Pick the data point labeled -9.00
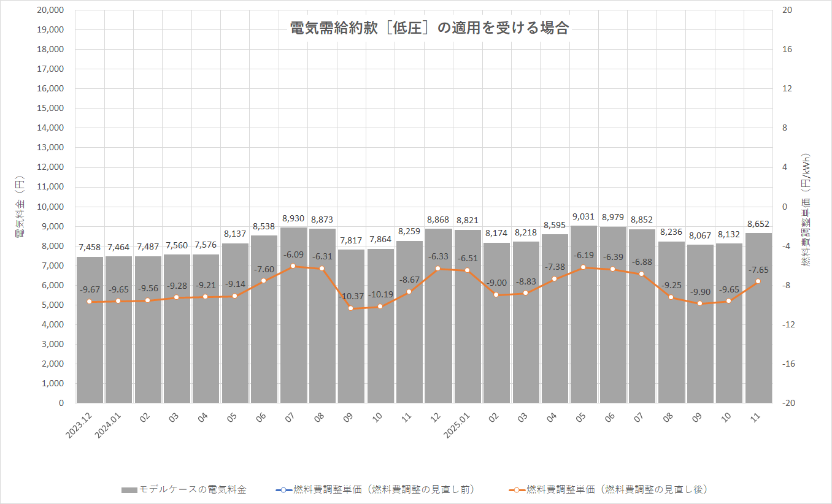The image size is (832, 504). [496, 295]
